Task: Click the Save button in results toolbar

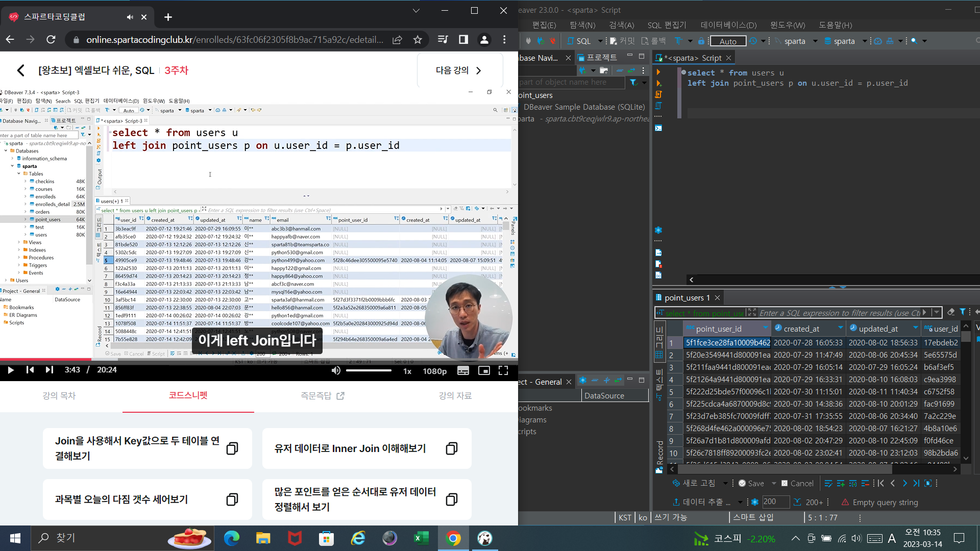Action: point(751,483)
